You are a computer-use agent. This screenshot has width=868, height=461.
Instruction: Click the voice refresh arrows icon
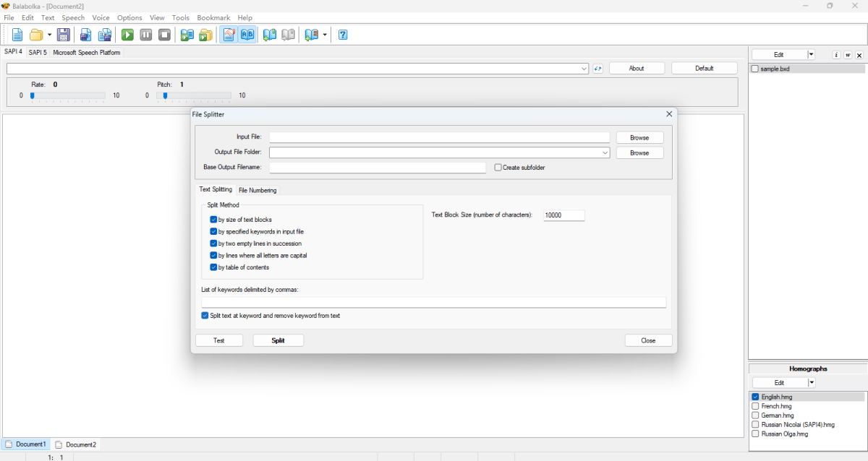[x=597, y=69]
